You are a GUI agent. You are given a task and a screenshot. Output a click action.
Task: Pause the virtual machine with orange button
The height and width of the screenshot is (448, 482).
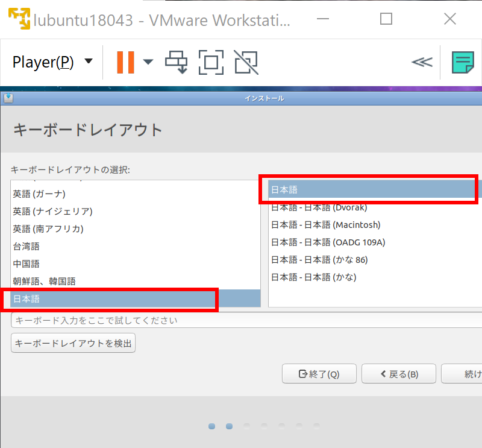point(125,63)
